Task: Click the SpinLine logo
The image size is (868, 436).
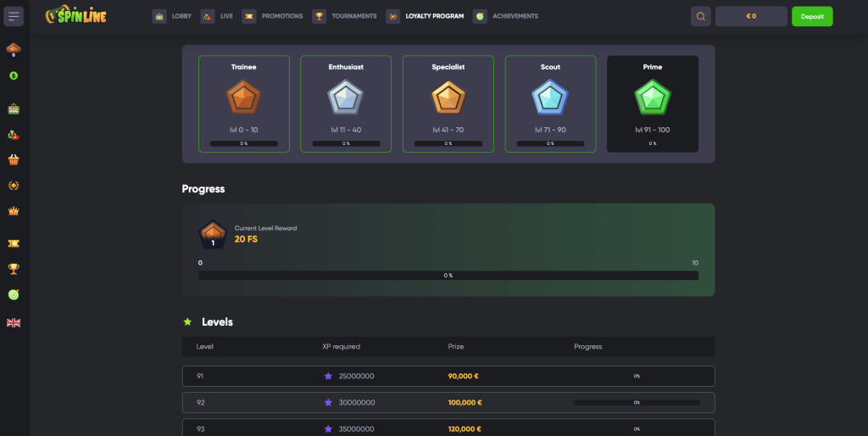Action: click(x=75, y=16)
